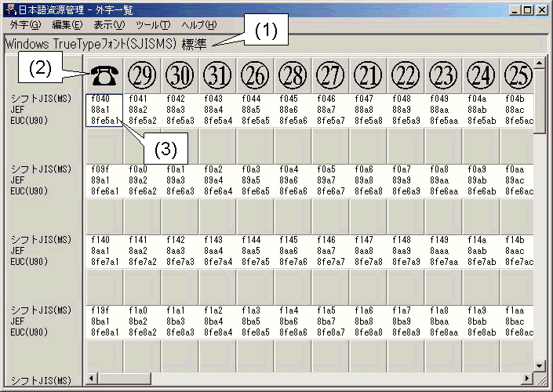Click the code cell f148
Screen dimensions: 553x392
click(402, 240)
